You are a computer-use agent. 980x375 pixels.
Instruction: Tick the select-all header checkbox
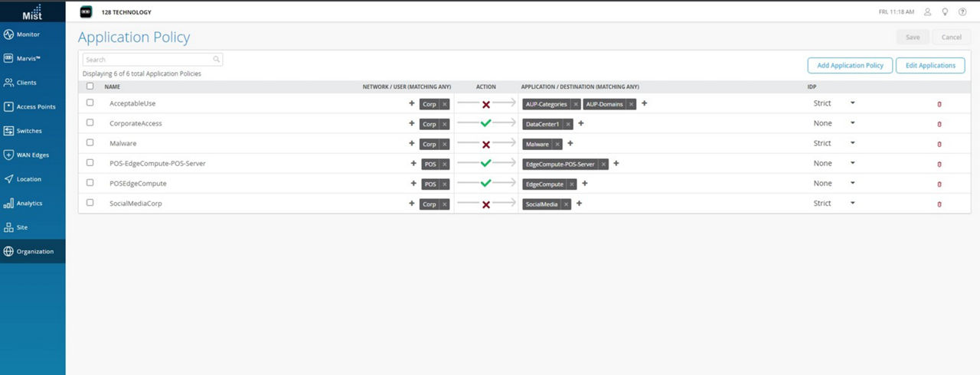[90, 86]
